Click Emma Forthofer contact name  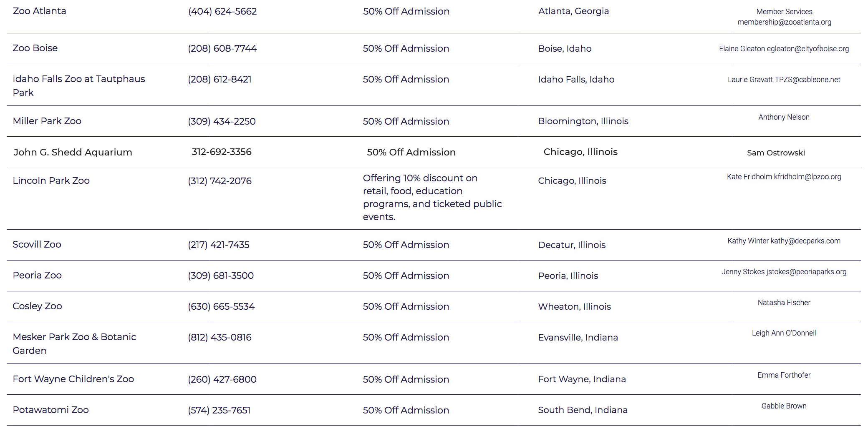point(784,375)
